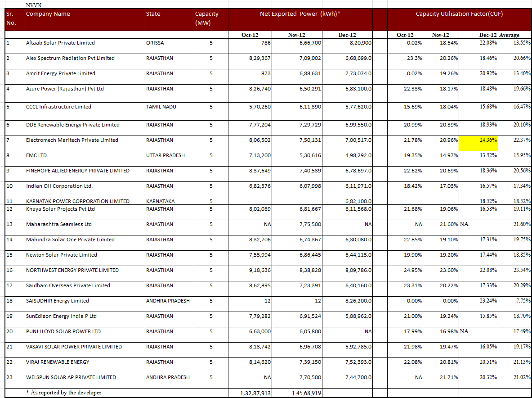Select '* As reported by the developer' footnote
Viewport: 532px width, 398px height.
(x=85, y=393)
